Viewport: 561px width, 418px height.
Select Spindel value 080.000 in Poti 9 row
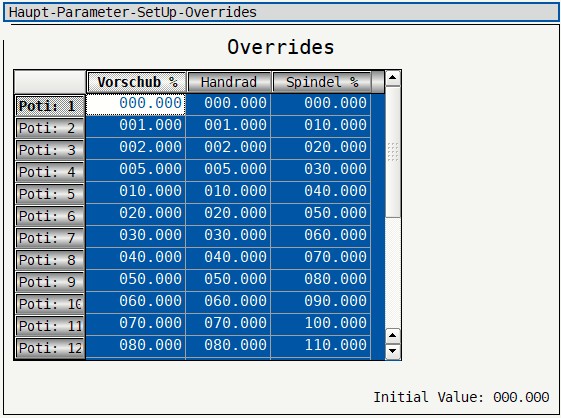[x=321, y=280]
